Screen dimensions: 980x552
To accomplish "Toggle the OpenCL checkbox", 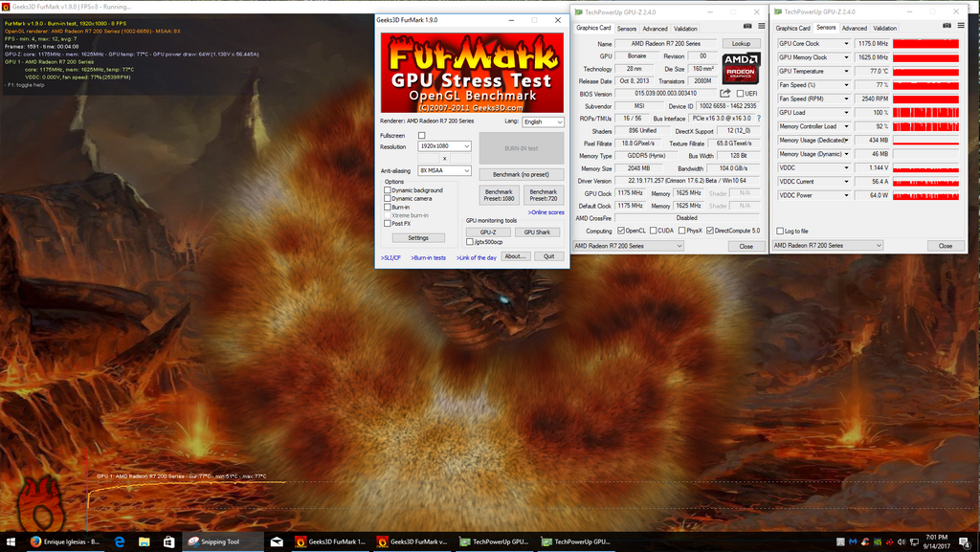I will pyautogui.click(x=620, y=231).
